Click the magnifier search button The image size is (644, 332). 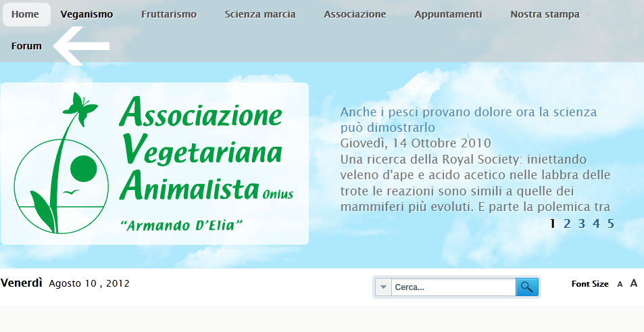click(x=527, y=287)
